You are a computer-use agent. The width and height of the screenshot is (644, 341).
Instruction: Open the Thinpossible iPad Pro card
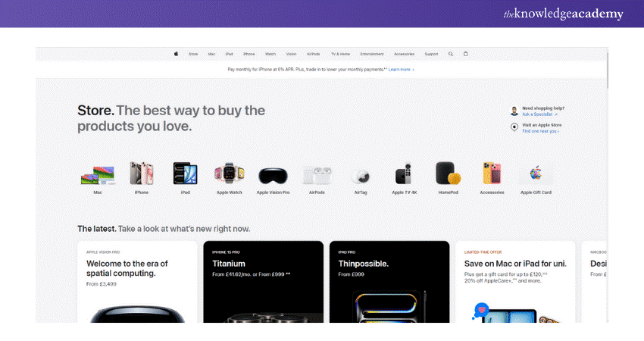click(389, 282)
